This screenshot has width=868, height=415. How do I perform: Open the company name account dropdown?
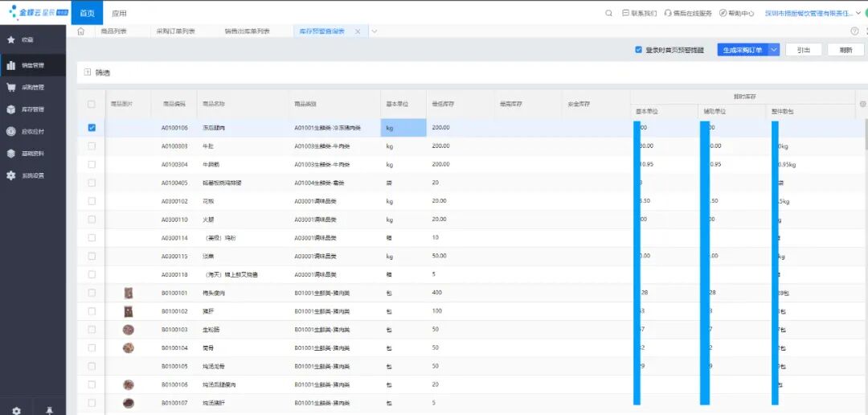[x=813, y=14]
